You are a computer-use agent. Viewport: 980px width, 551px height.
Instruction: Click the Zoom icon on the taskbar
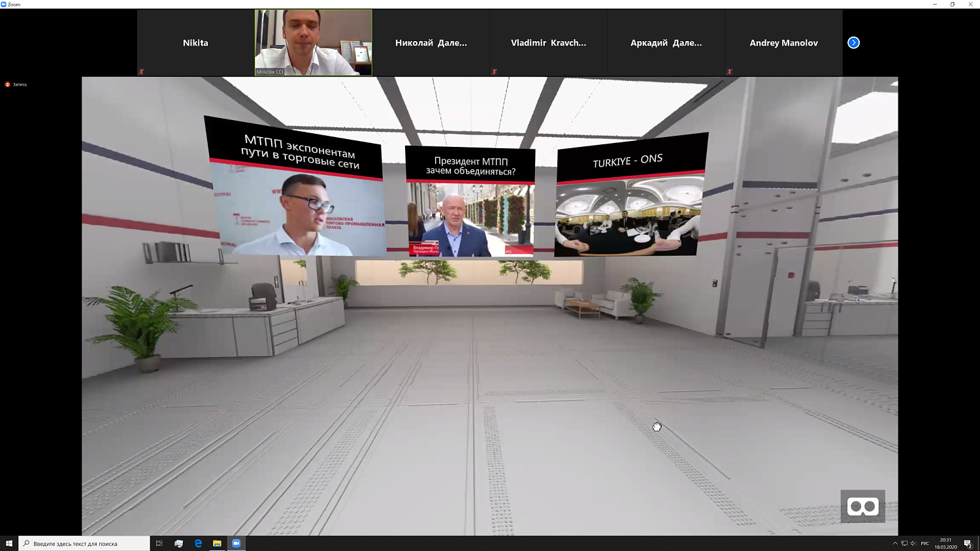pos(237,543)
